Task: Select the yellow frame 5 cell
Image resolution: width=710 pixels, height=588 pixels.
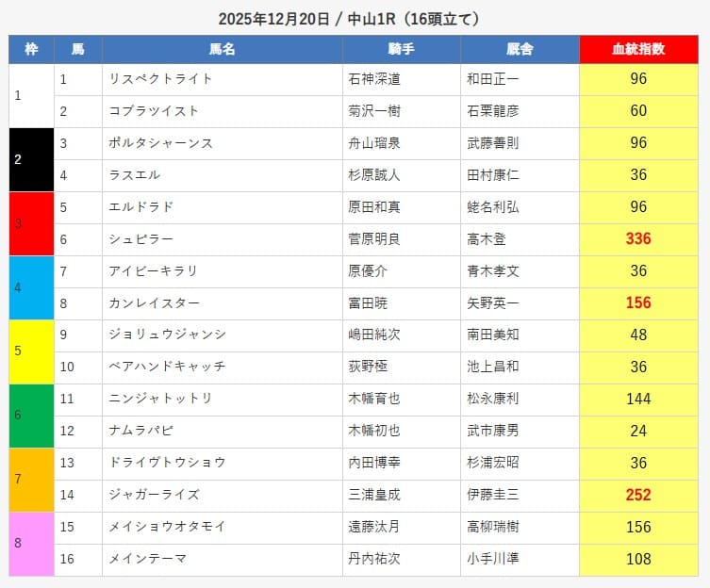Action: tap(31, 351)
